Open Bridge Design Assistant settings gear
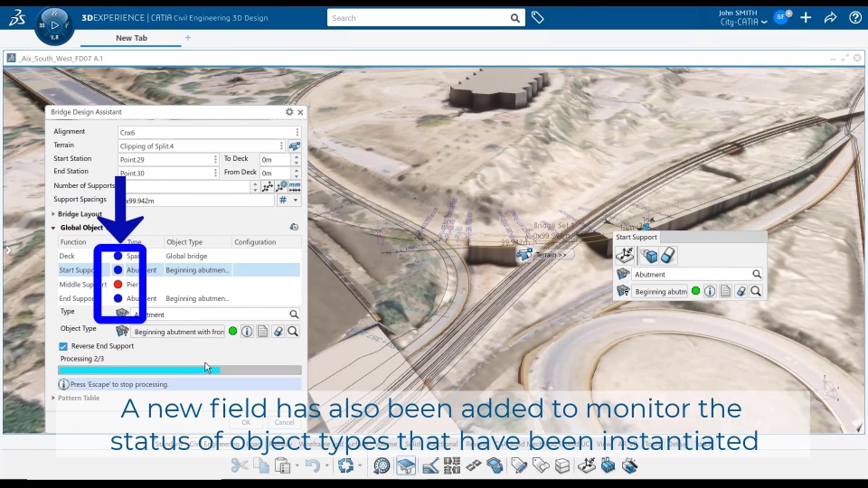Screen dimensions: 868x488 coord(289,112)
